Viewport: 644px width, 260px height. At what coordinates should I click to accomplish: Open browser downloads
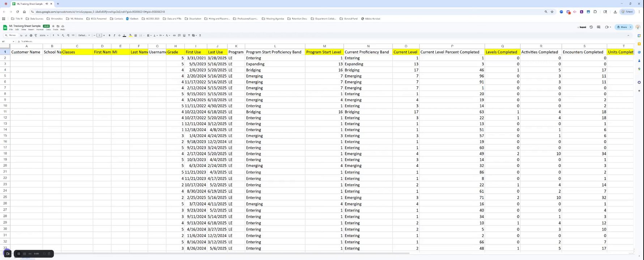coord(615,12)
